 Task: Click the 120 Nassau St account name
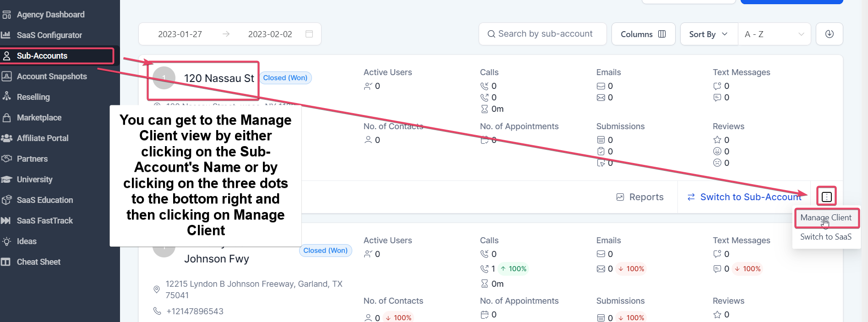(x=219, y=78)
